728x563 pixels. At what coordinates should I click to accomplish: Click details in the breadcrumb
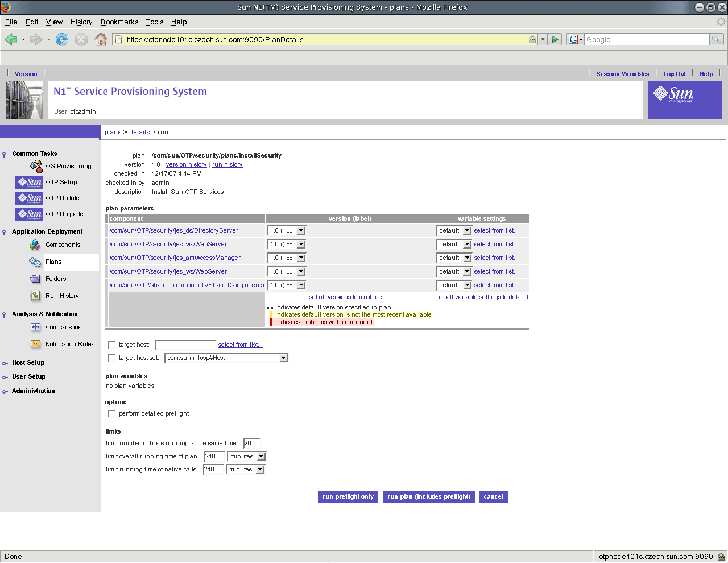click(139, 132)
